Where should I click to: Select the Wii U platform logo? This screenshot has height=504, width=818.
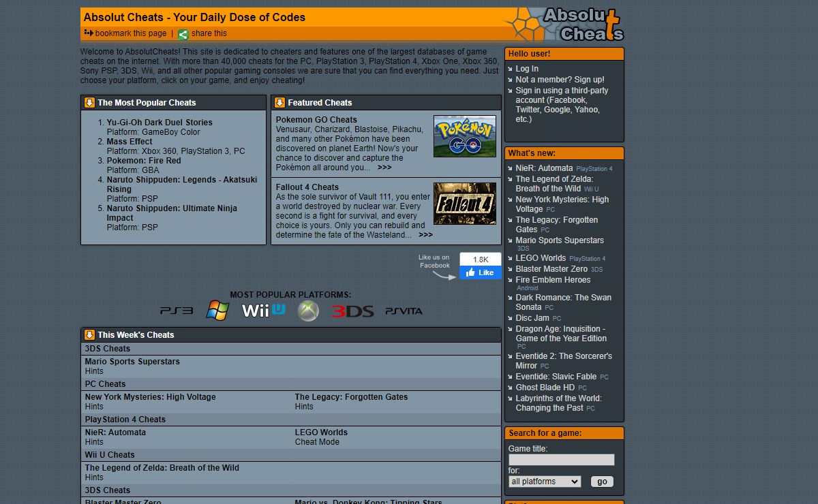[x=264, y=311]
